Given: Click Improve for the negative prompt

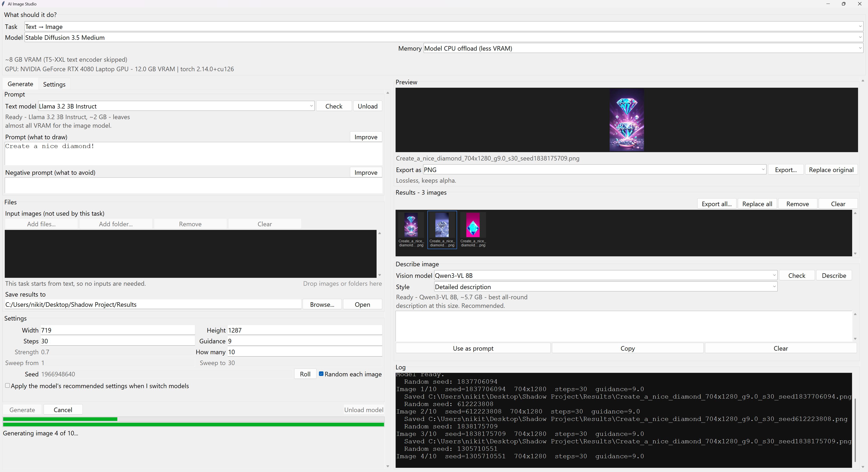Looking at the screenshot, I should [x=366, y=172].
